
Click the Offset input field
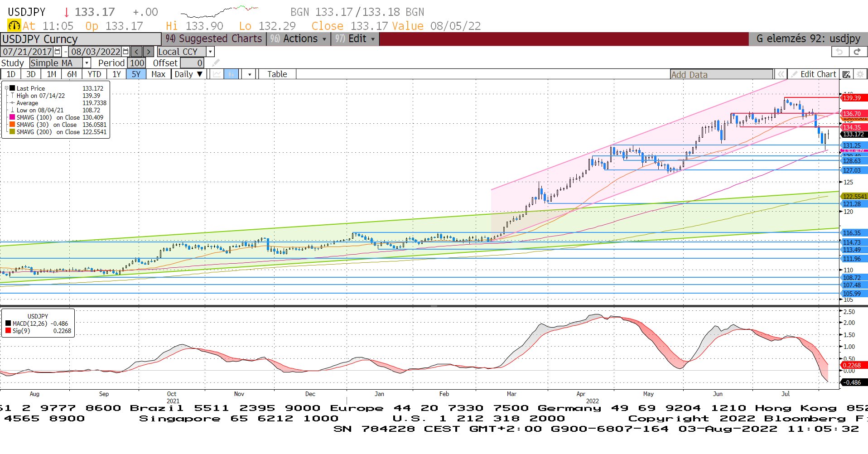point(192,63)
